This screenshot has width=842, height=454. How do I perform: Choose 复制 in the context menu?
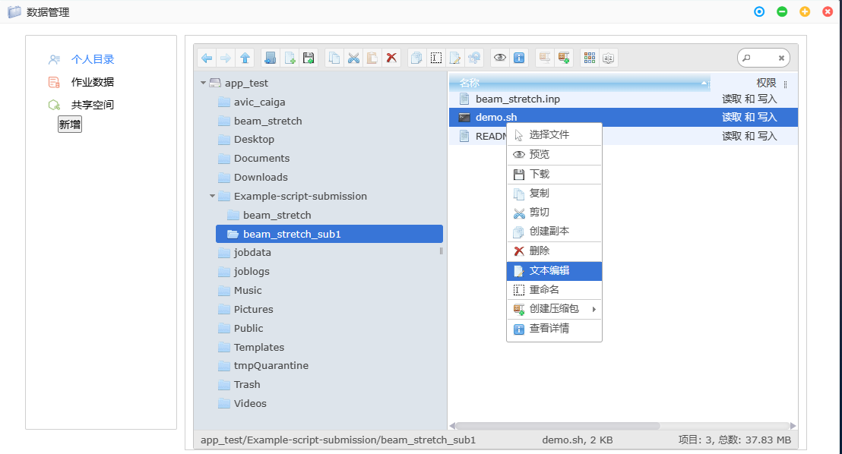[x=554, y=193]
